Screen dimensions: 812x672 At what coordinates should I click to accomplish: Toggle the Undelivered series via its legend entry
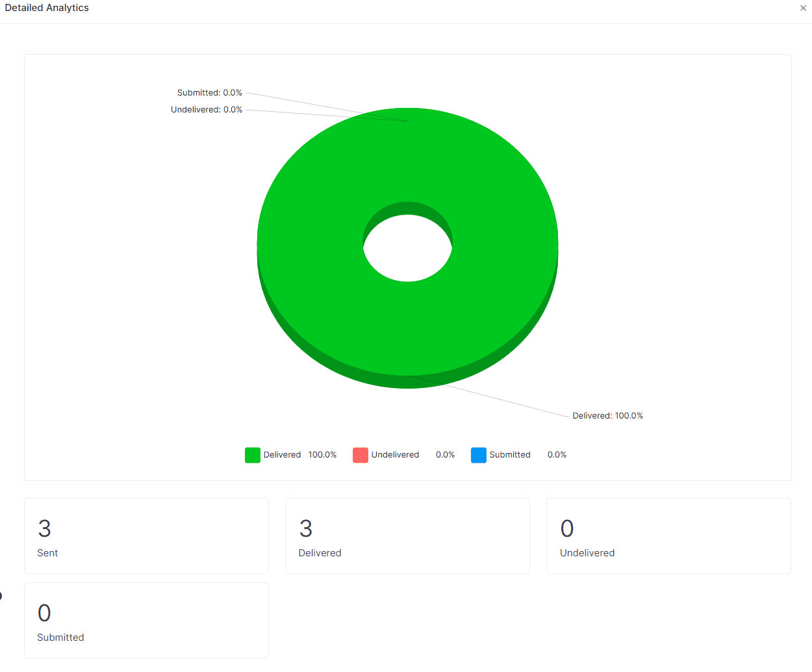click(x=395, y=455)
